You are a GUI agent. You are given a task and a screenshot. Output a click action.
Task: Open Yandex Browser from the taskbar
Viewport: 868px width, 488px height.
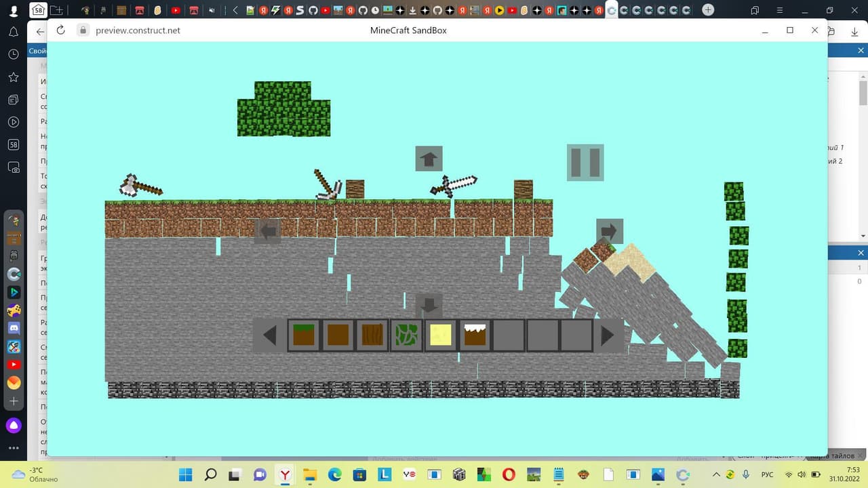[x=285, y=474]
